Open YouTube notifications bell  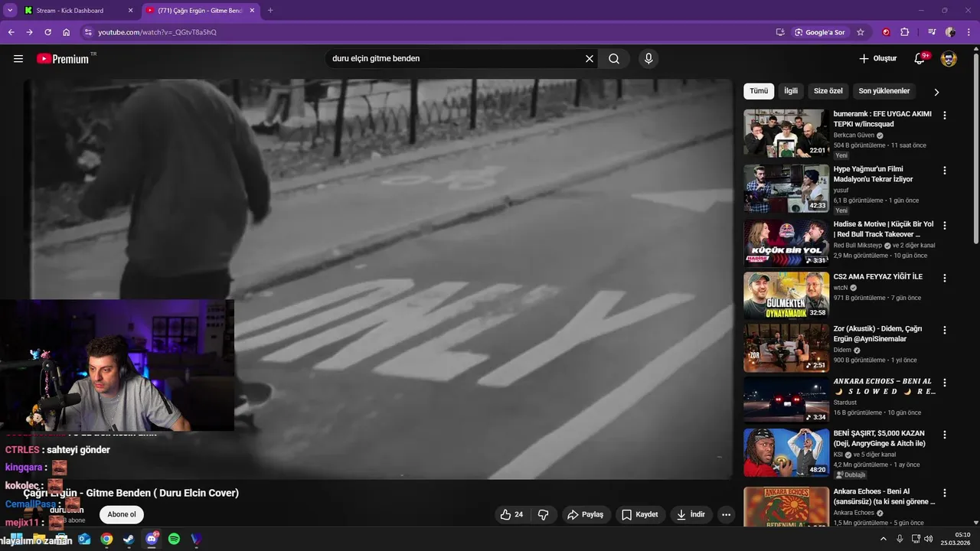(x=920, y=59)
